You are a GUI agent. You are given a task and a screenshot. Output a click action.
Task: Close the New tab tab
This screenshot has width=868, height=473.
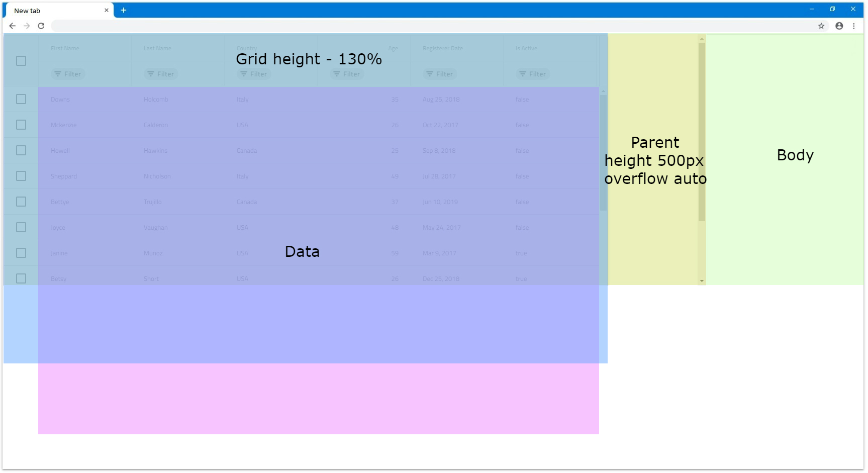tap(107, 11)
